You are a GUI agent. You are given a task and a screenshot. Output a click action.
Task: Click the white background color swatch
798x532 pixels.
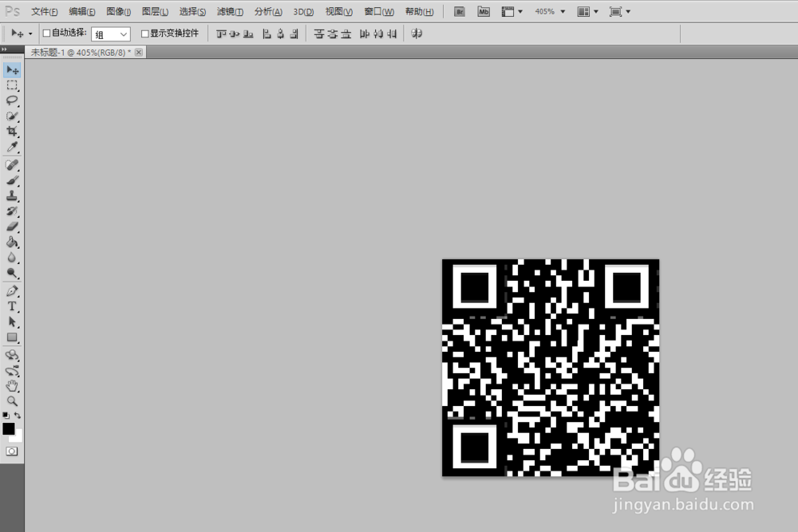point(18,437)
